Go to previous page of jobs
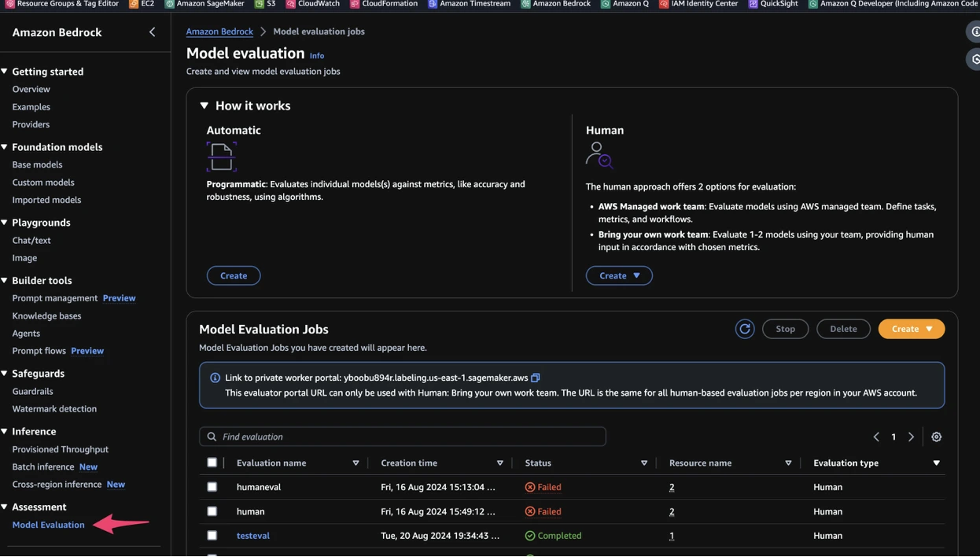The width and height of the screenshot is (980, 557). [x=876, y=437]
